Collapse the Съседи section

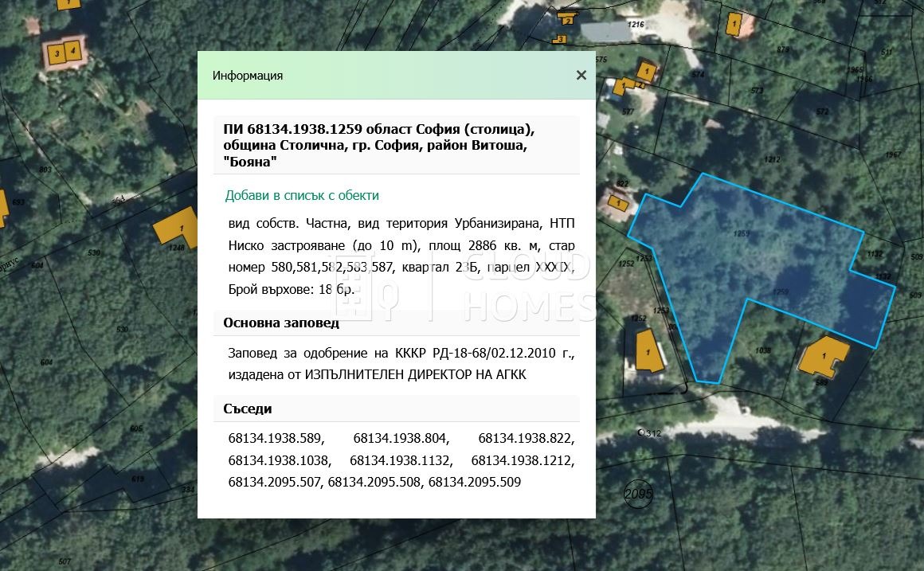247,409
